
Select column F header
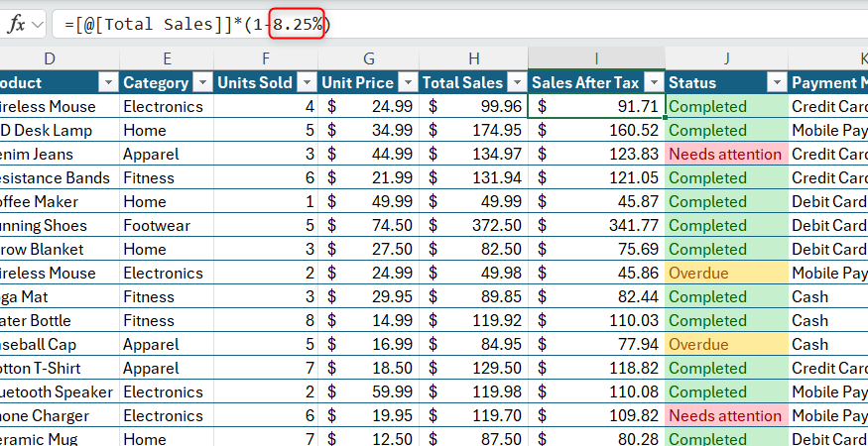[x=266, y=58]
